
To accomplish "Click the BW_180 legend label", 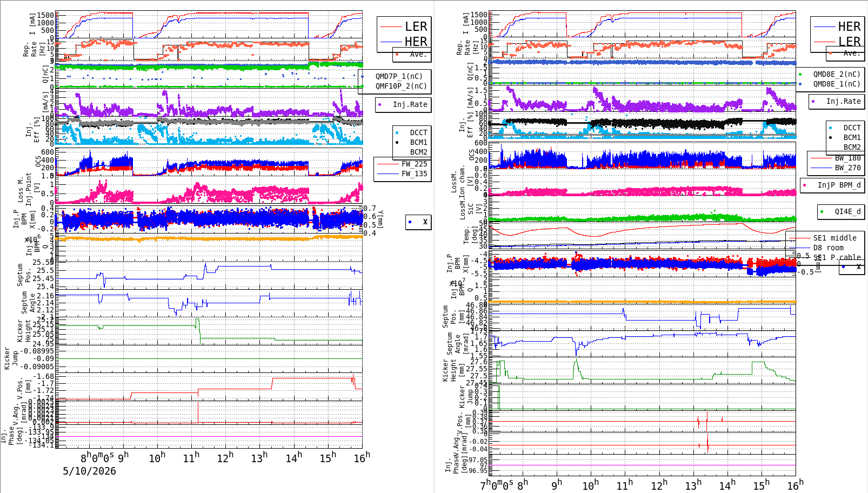I will coord(847,158).
